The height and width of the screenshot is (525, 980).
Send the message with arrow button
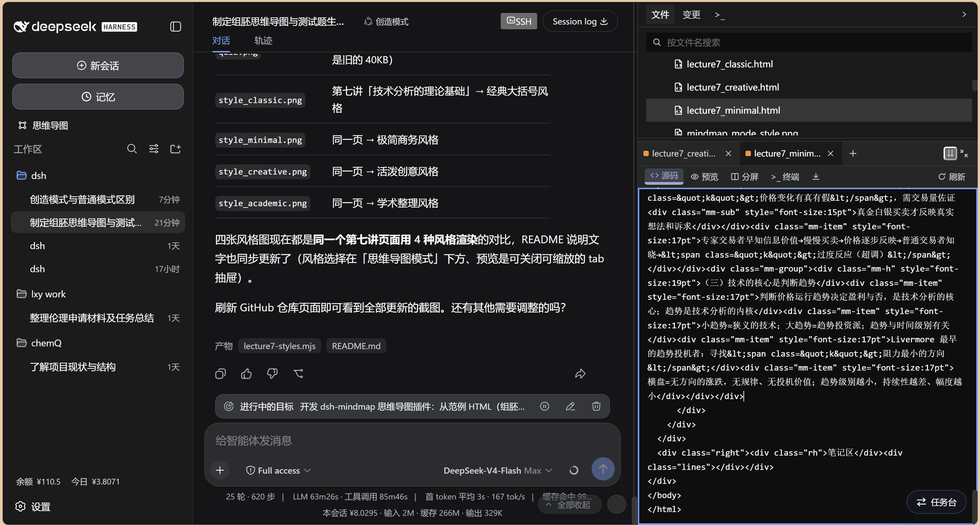pyautogui.click(x=603, y=469)
